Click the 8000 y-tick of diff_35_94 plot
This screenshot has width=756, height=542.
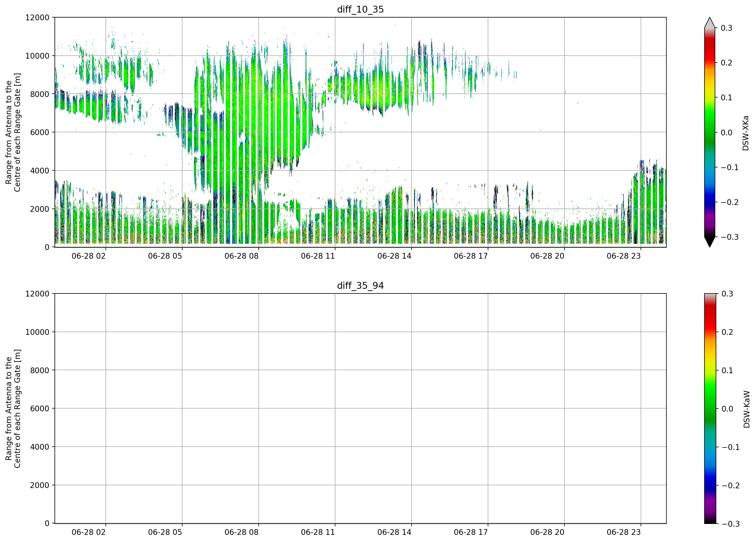click(40, 370)
